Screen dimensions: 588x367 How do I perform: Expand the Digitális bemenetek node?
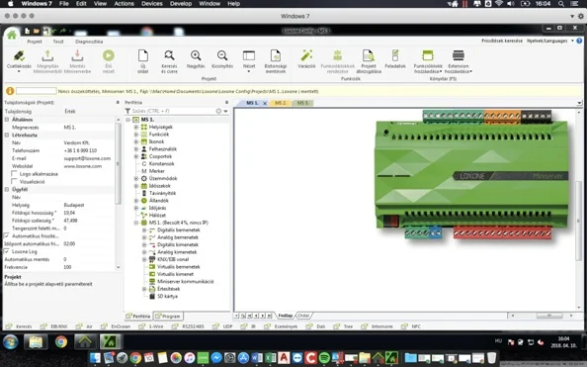pyautogui.click(x=144, y=230)
